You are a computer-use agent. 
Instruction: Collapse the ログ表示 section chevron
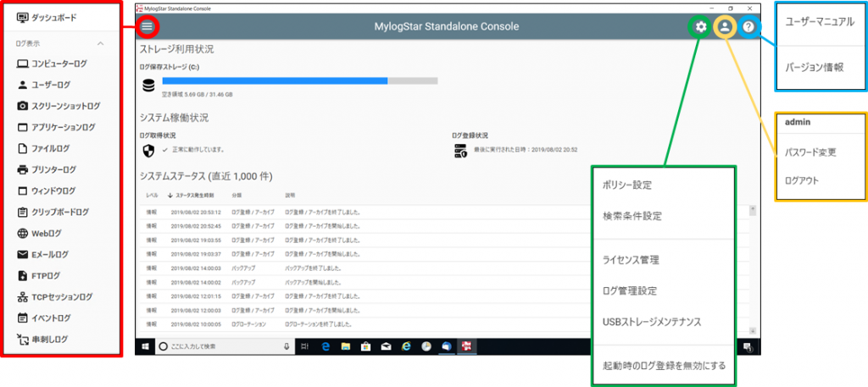click(101, 42)
